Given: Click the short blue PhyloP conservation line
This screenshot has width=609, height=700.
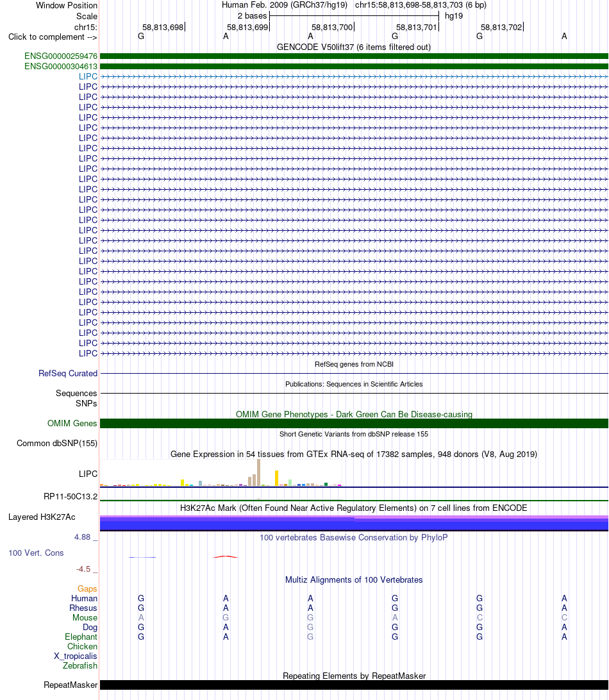Looking at the screenshot, I should 142,557.
